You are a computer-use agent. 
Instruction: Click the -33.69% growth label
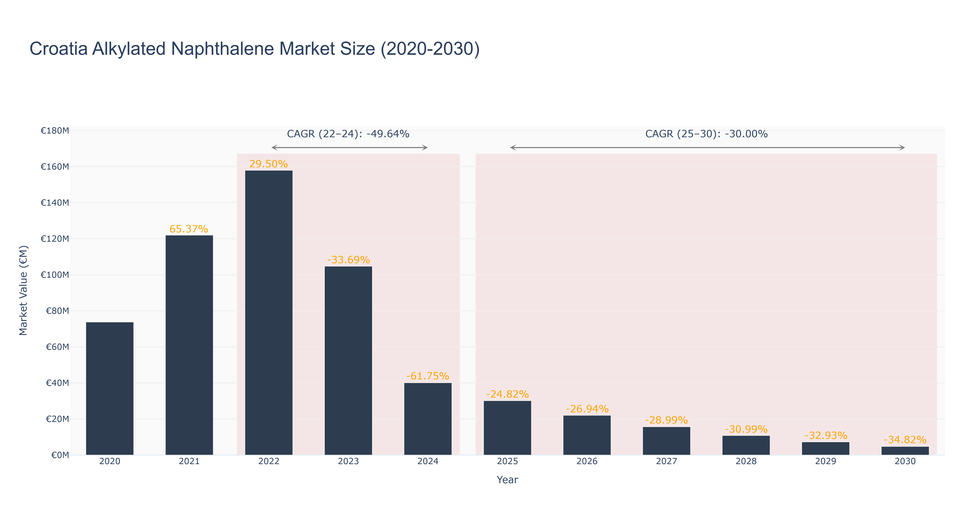click(x=348, y=260)
